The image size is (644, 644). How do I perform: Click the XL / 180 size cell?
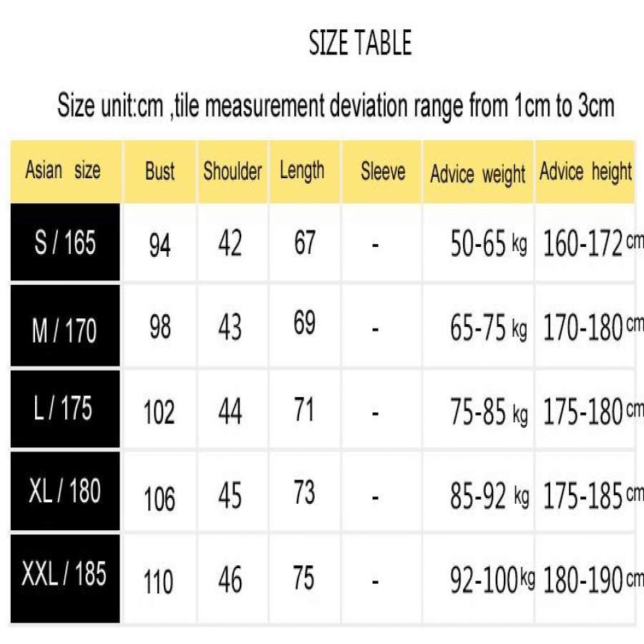click(65, 491)
